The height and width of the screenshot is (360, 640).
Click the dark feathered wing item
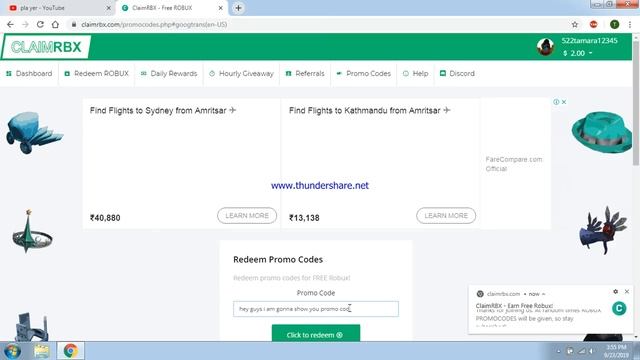tap(603, 231)
